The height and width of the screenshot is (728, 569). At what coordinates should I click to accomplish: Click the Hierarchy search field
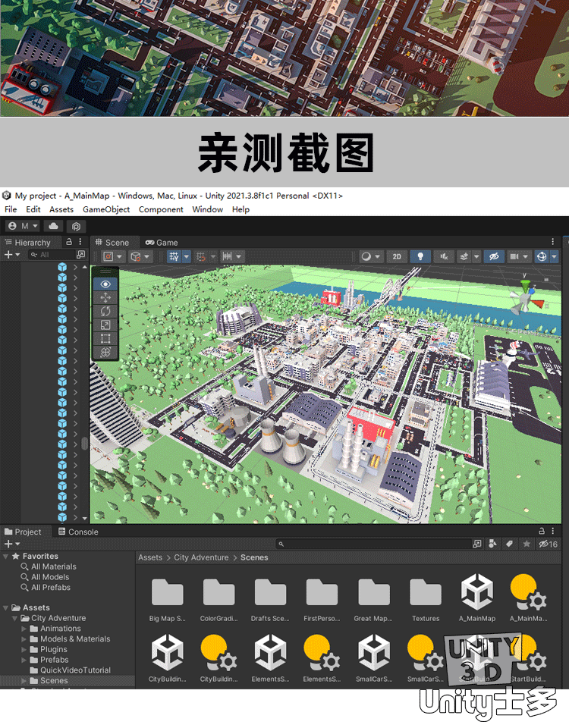[51, 255]
